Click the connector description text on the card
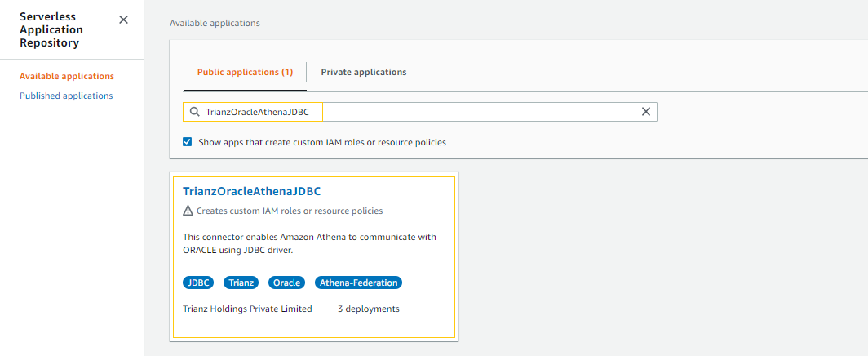This screenshot has height=356, width=868. coord(309,243)
